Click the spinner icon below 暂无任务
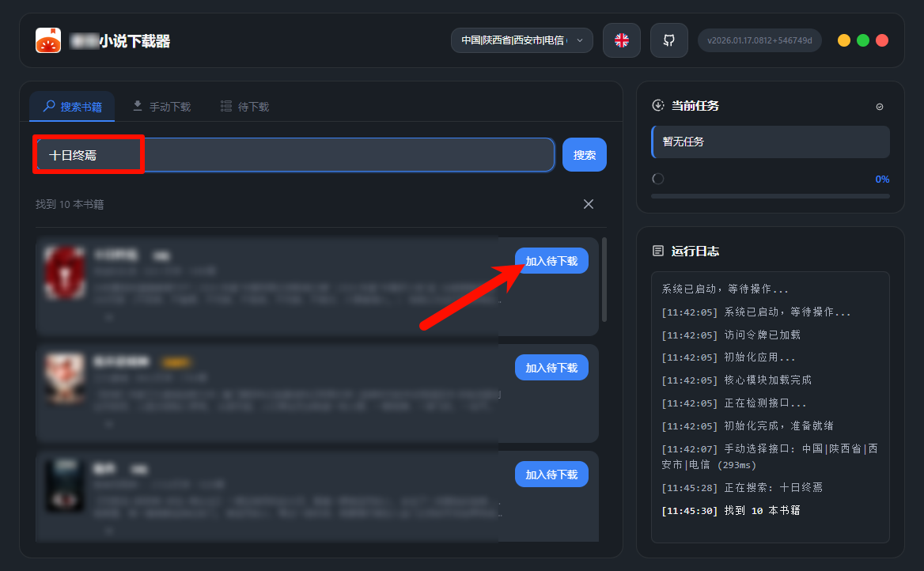Screen dimensions: 924x571 [x=657, y=180]
